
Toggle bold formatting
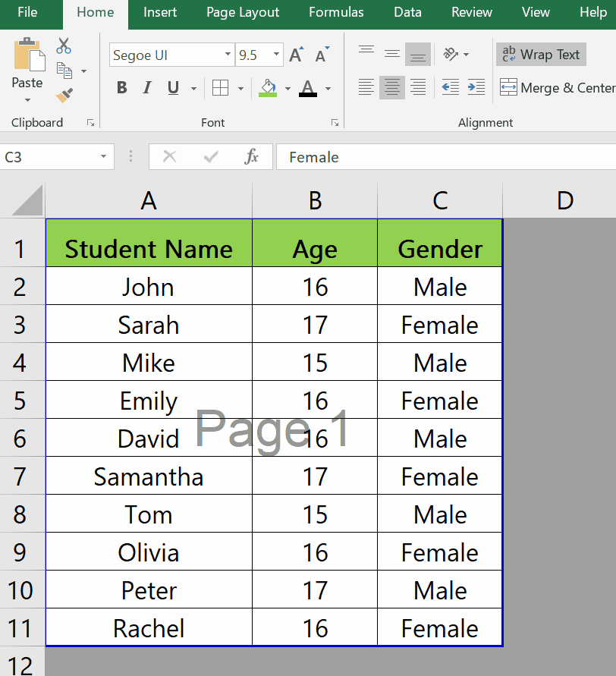121,88
